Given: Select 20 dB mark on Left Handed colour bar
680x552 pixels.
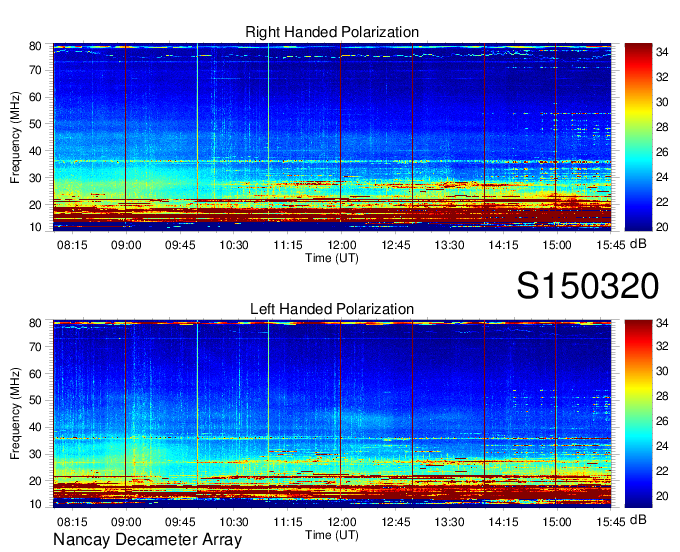Looking at the screenshot, I should click(x=662, y=496).
